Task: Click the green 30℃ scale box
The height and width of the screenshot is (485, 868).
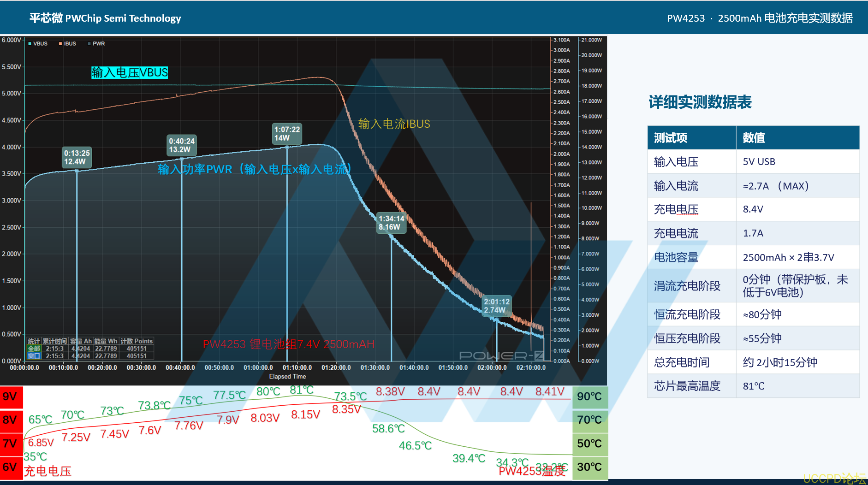Action: [590, 467]
